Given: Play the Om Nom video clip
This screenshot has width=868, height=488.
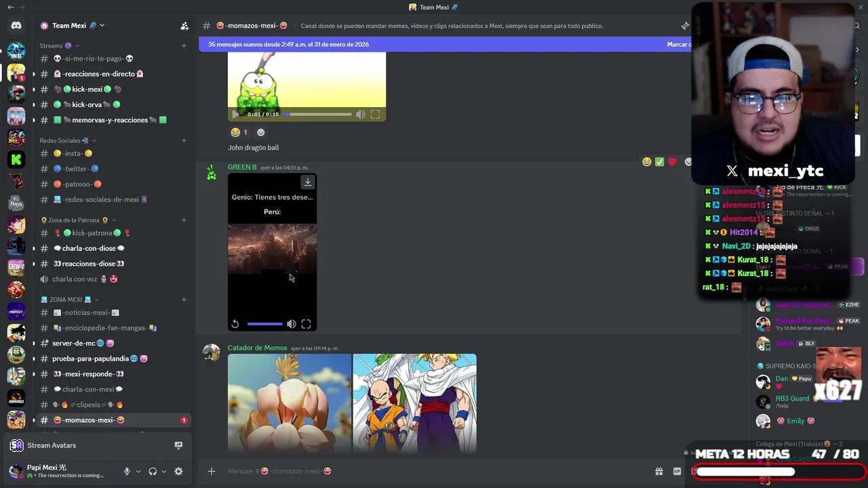Looking at the screenshot, I should coord(235,115).
